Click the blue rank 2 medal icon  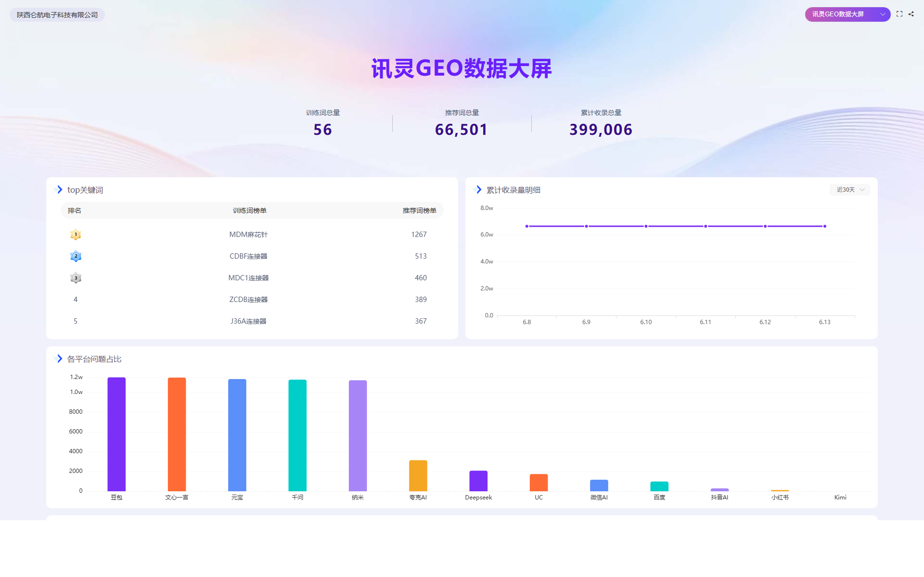[76, 256]
